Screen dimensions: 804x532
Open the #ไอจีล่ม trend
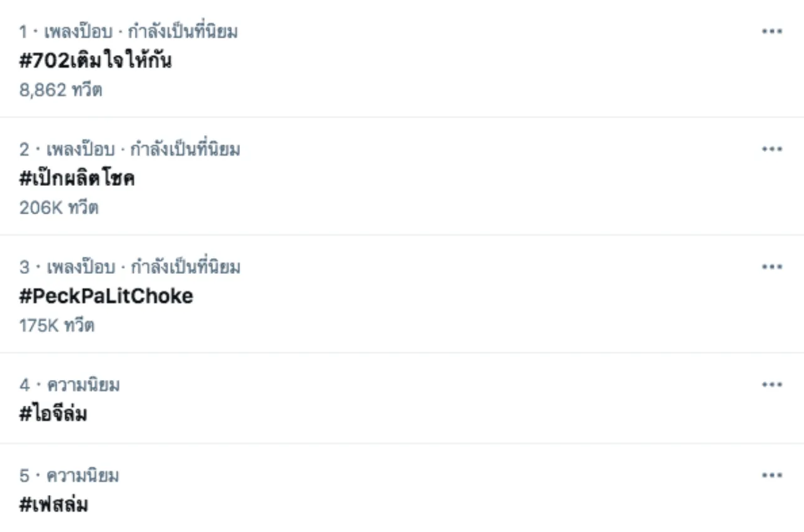coord(53,415)
